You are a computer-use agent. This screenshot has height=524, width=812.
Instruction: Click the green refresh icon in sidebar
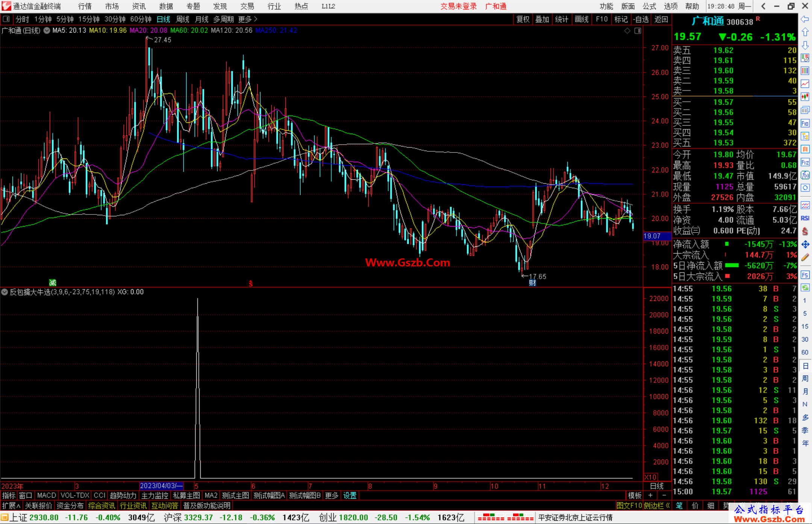point(805,288)
